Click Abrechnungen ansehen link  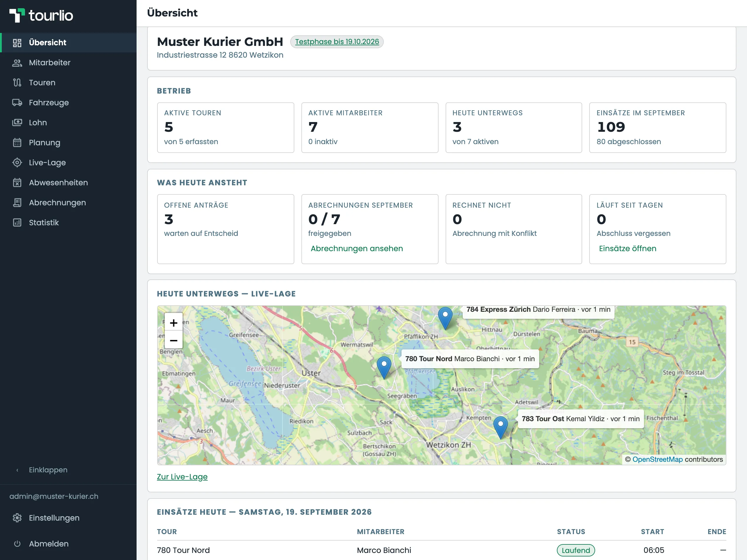pyautogui.click(x=357, y=249)
